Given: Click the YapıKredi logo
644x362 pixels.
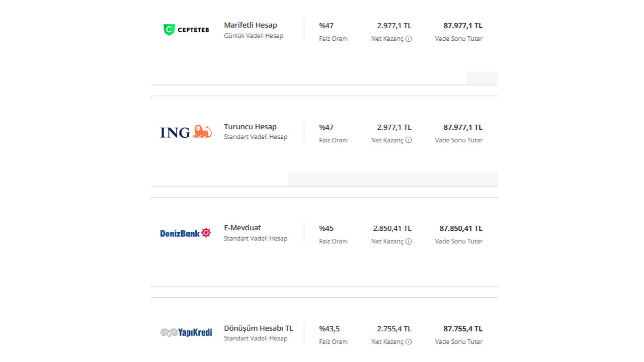Looking at the screenshot, I should click(x=186, y=332).
